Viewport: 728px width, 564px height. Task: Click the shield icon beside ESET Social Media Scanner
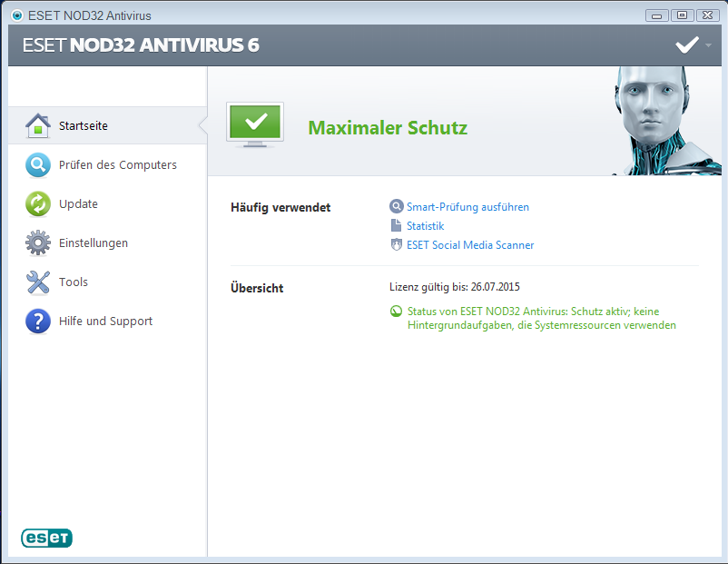click(x=396, y=244)
